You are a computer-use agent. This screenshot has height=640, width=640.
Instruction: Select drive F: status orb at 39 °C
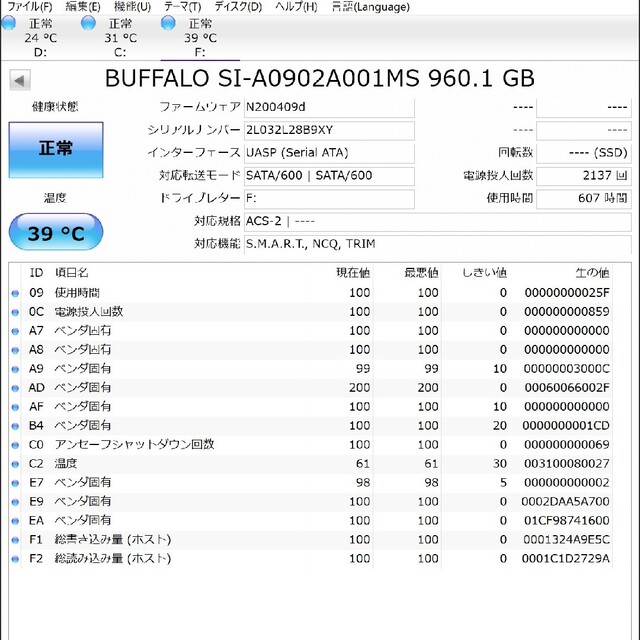[168, 24]
